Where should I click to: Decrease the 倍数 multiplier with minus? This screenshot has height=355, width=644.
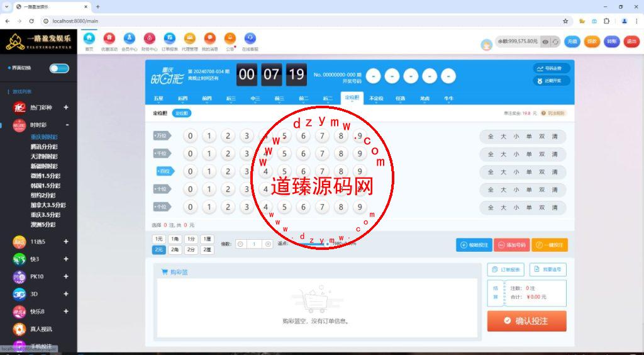click(240, 244)
